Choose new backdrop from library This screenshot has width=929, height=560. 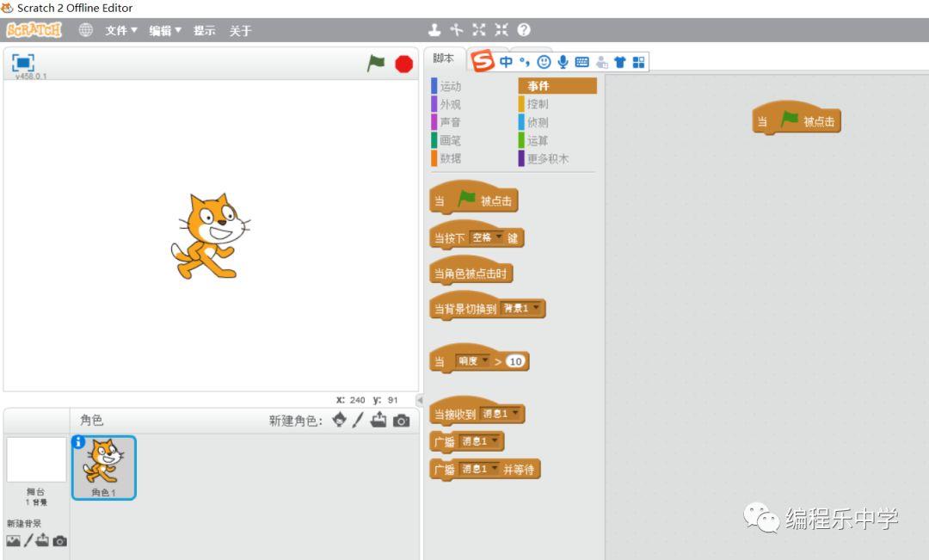click(x=13, y=540)
